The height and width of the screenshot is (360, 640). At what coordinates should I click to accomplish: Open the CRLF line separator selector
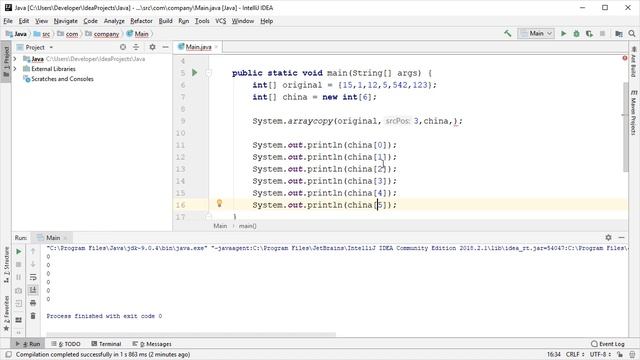coord(575,355)
